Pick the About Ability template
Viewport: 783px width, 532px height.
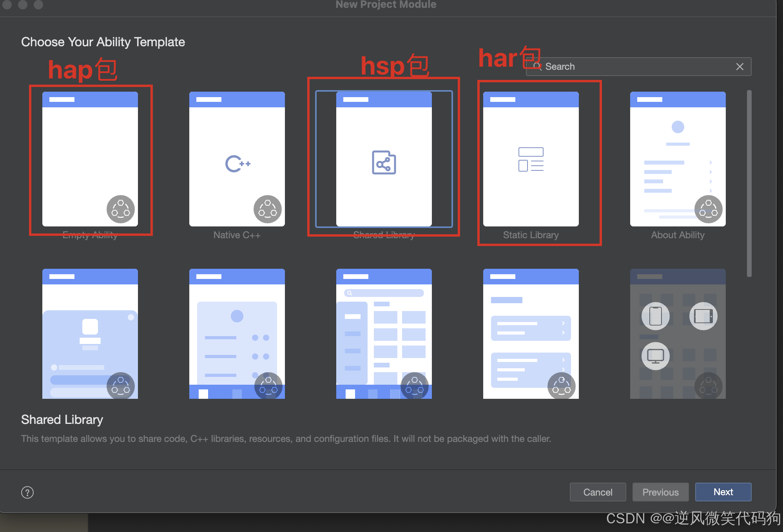point(678,159)
